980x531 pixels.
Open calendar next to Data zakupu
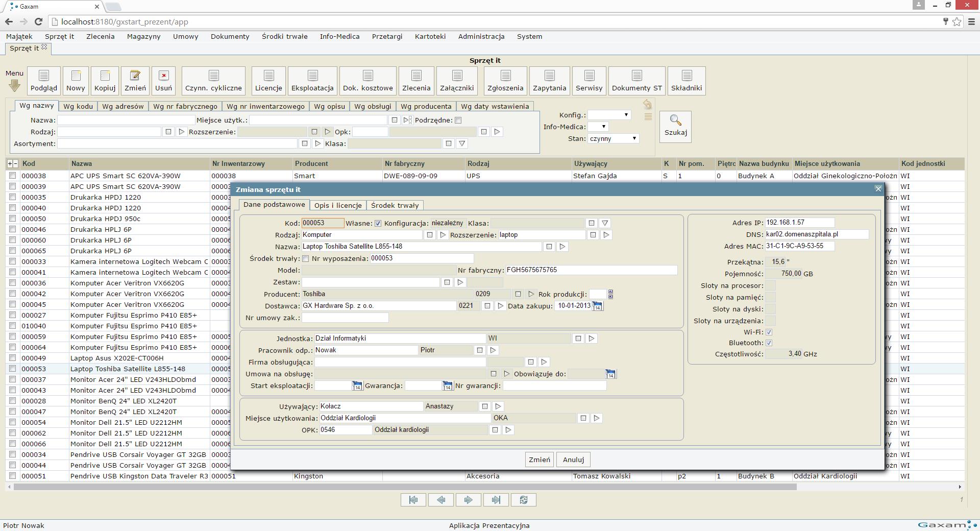(x=597, y=306)
